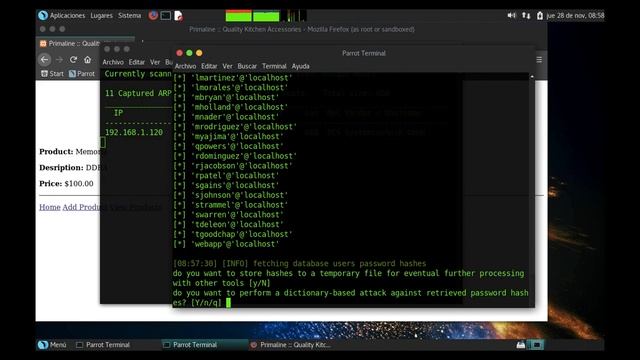Click the yellow button on Parrot Terminal

[x=199, y=53]
